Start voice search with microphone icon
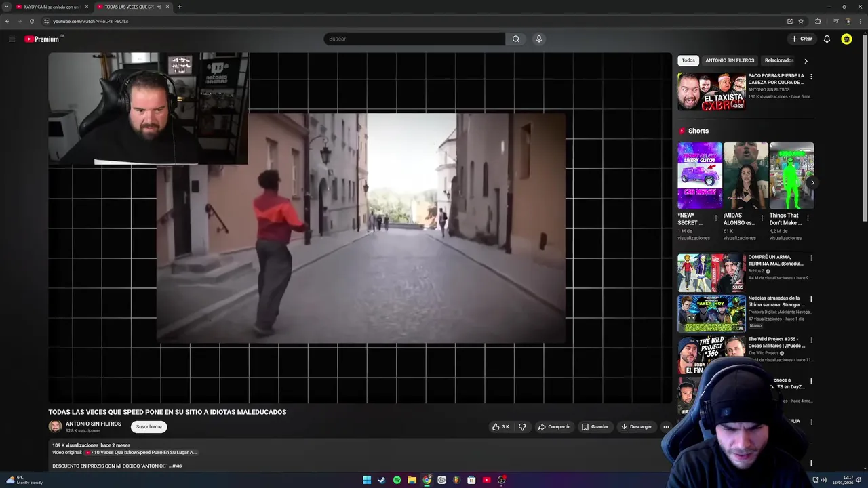The height and width of the screenshot is (488, 868). tap(539, 39)
